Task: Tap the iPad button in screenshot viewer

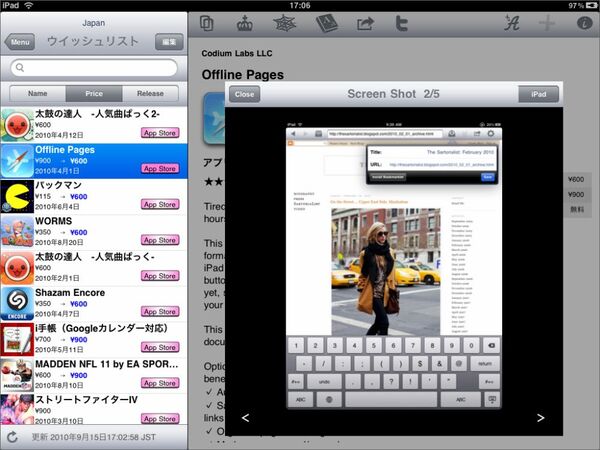Action: pyautogui.click(x=538, y=94)
